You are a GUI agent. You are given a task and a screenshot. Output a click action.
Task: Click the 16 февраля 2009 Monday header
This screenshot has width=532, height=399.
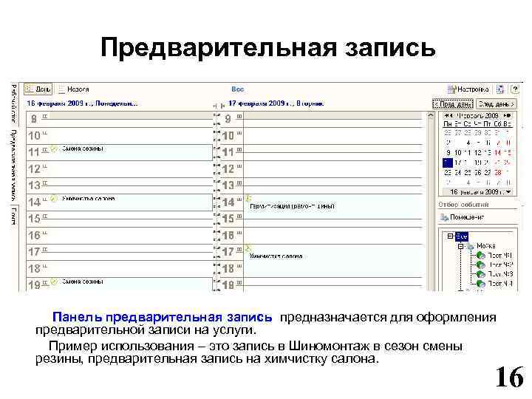click(83, 103)
